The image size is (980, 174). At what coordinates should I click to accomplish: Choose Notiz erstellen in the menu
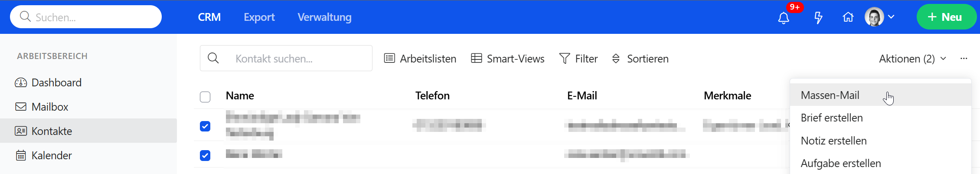[x=833, y=141]
